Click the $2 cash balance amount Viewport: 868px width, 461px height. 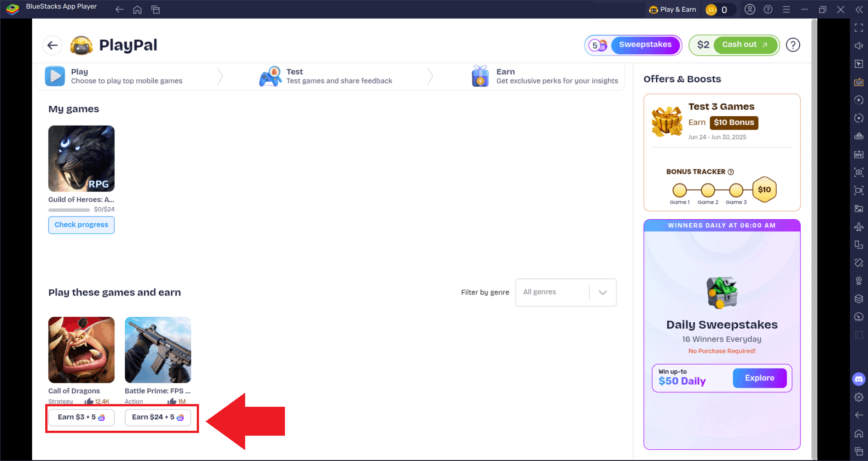[x=703, y=45]
